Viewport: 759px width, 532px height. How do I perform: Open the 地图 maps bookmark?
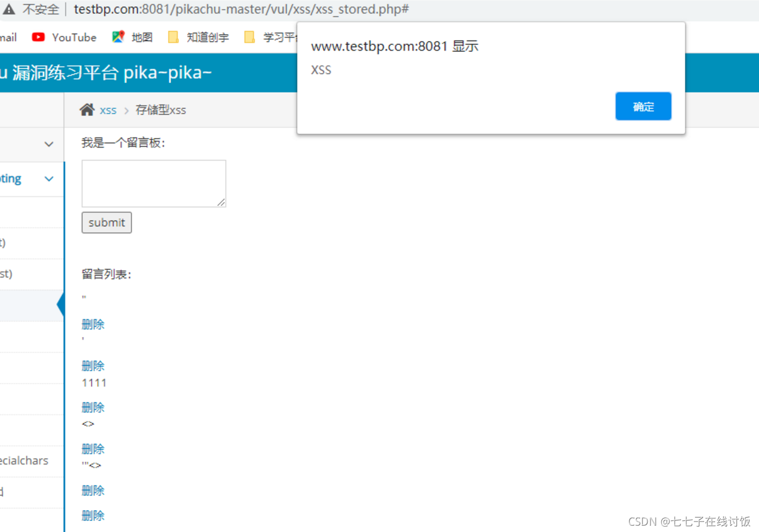pos(133,38)
